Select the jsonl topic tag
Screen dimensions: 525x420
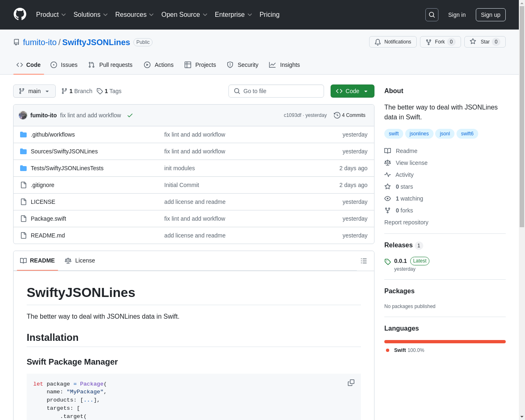pyautogui.click(x=445, y=134)
